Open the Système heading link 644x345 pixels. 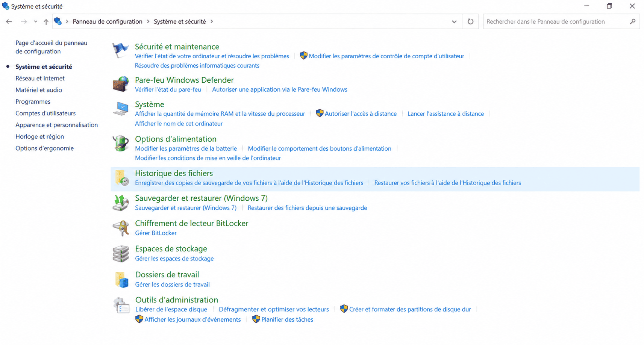point(150,104)
